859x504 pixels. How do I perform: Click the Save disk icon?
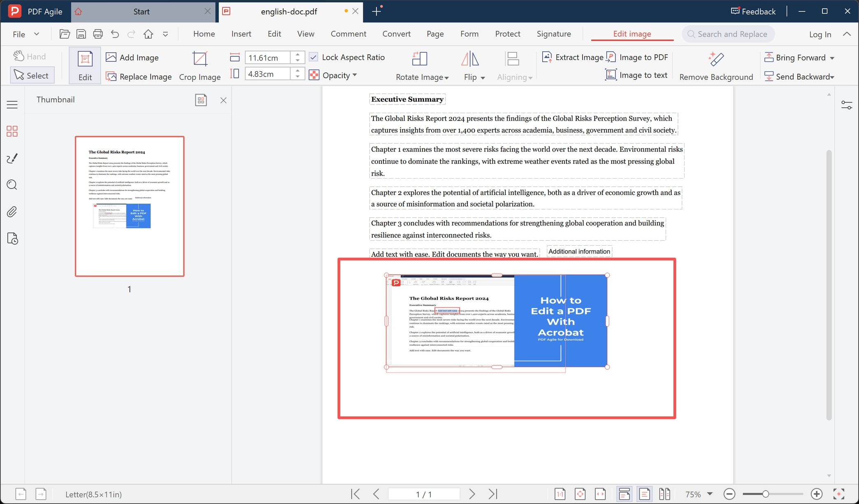[81, 34]
